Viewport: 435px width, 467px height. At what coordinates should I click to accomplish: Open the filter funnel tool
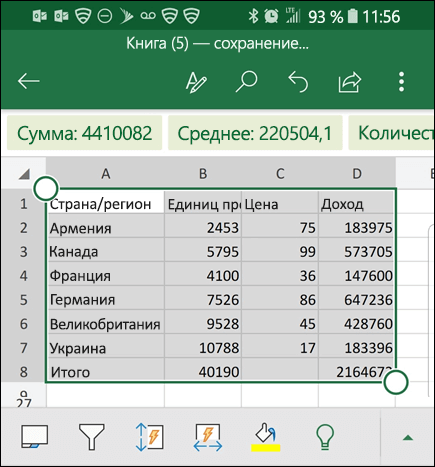point(92,437)
